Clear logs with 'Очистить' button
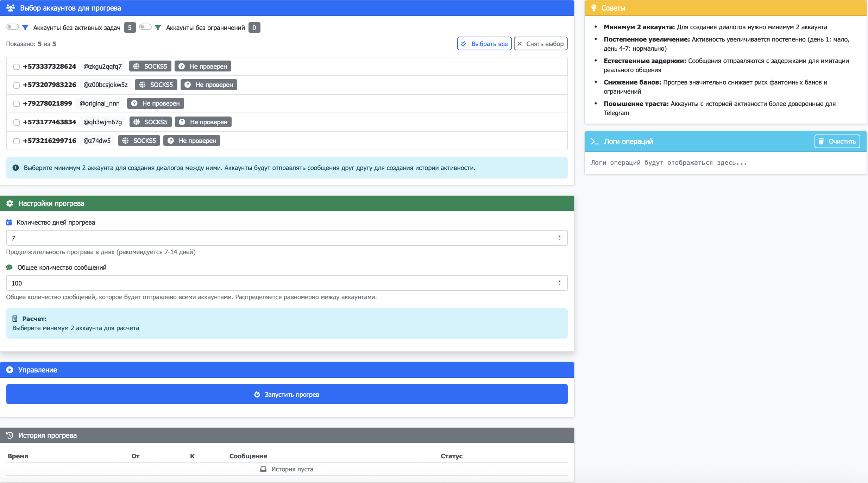868x483 pixels. click(x=837, y=142)
